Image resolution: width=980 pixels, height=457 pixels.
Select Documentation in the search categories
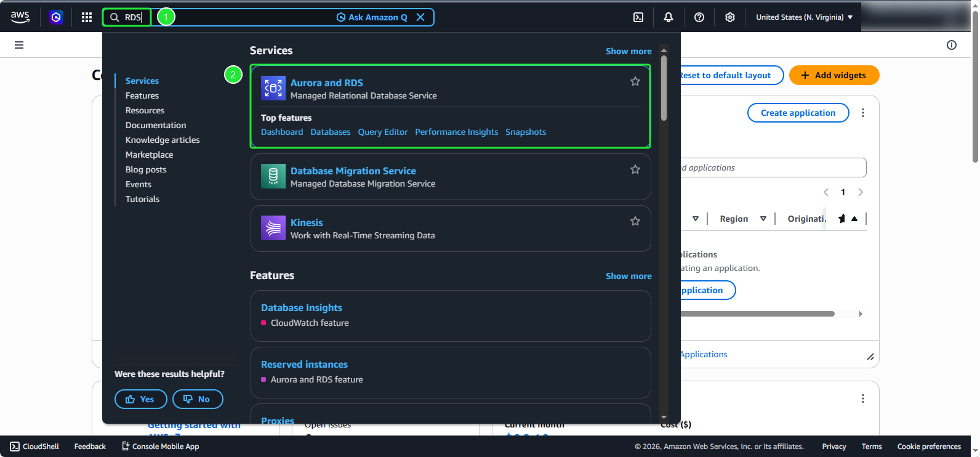tap(156, 125)
